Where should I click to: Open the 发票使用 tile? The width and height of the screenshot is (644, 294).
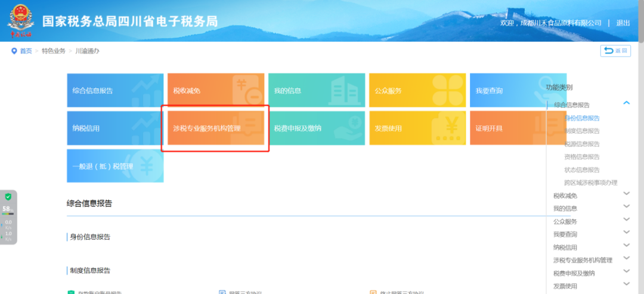point(417,128)
